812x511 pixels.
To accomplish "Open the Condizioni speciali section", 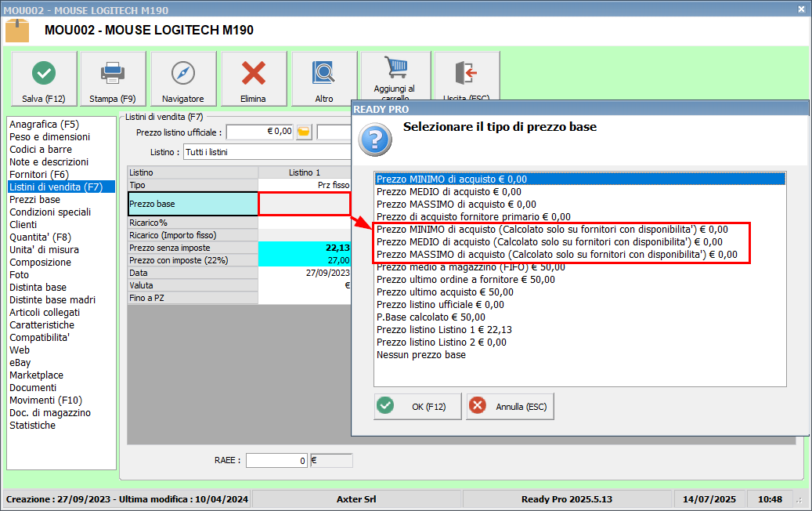I will point(49,212).
